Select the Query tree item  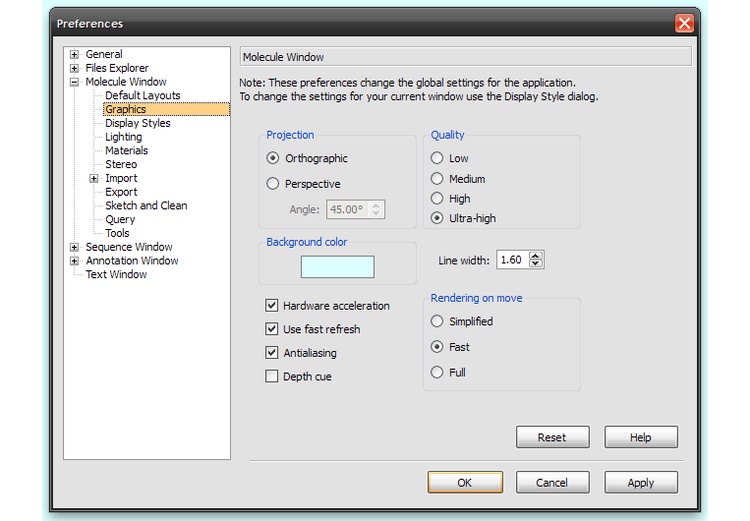tap(120, 220)
